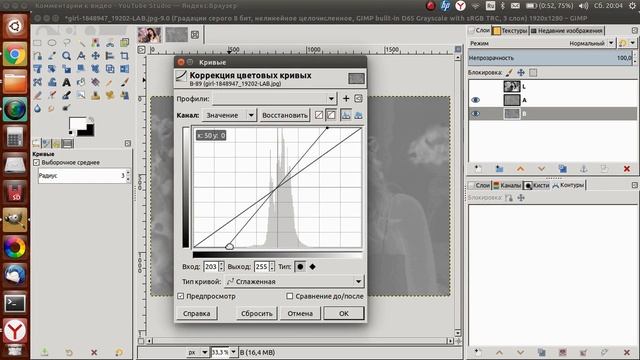
Task: Select the Smudge tool
Action: [x=52, y=108]
